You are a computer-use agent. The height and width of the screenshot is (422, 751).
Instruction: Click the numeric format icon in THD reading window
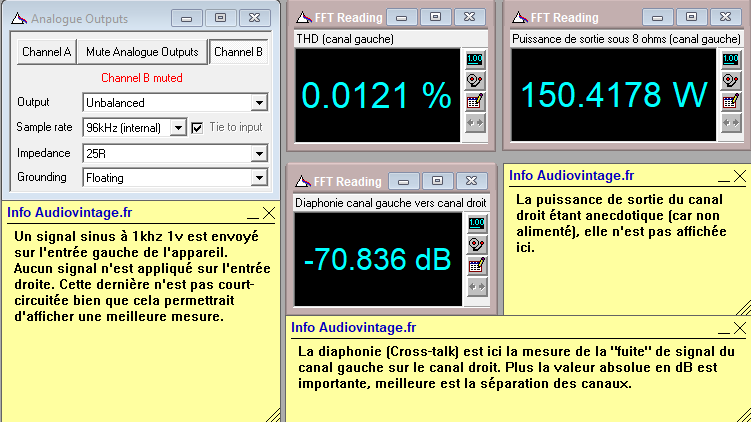click(475, 59)
